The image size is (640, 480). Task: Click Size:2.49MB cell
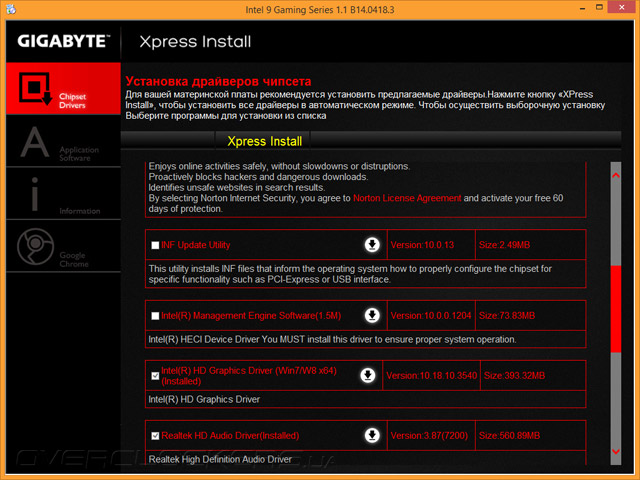pyautogui.click(x=531, y=245)
